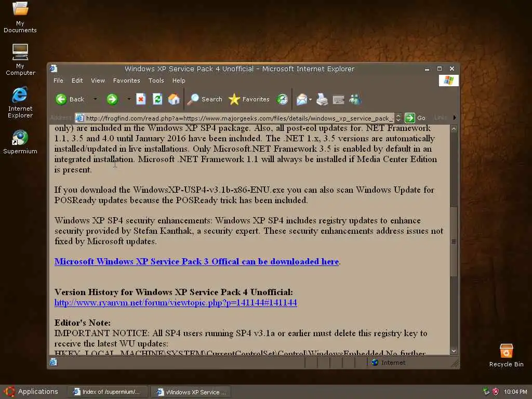The image size is (532, 399).
Task: Click the status bar page icon
Action: coord(54,362)
